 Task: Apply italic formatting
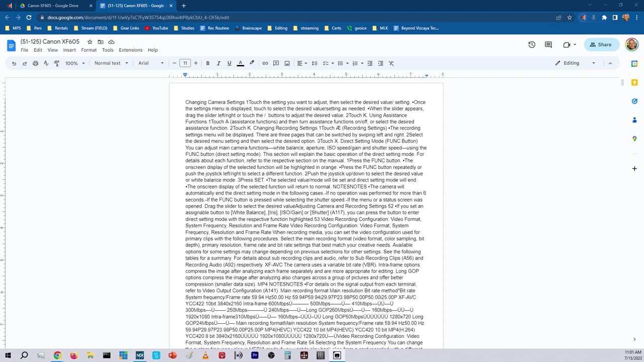coord(218,63)
